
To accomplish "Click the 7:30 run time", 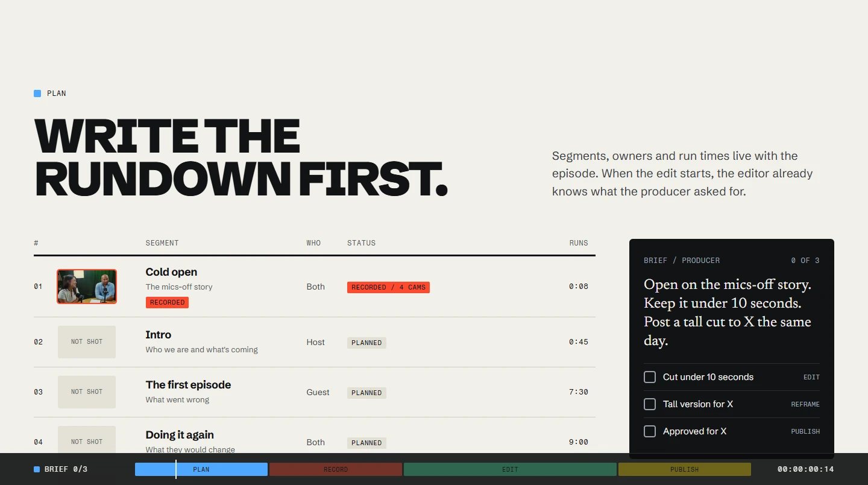I will (579, 392).
